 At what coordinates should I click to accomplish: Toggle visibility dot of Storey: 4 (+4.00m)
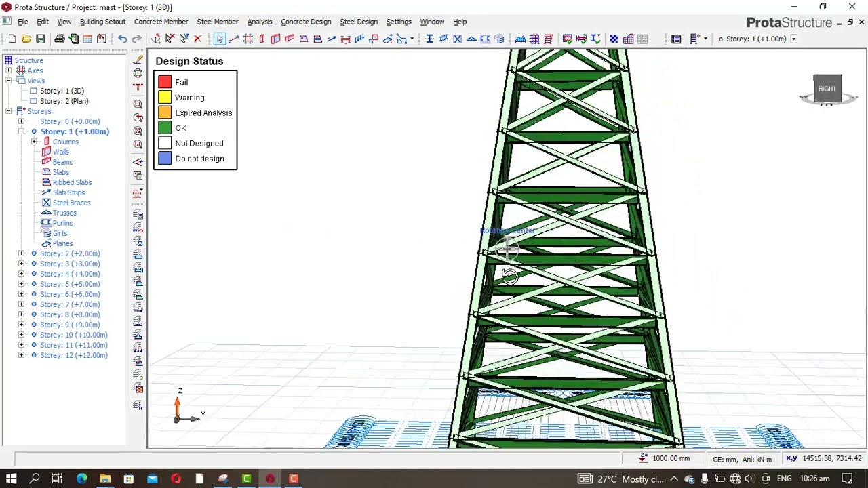tap(34, 274)
